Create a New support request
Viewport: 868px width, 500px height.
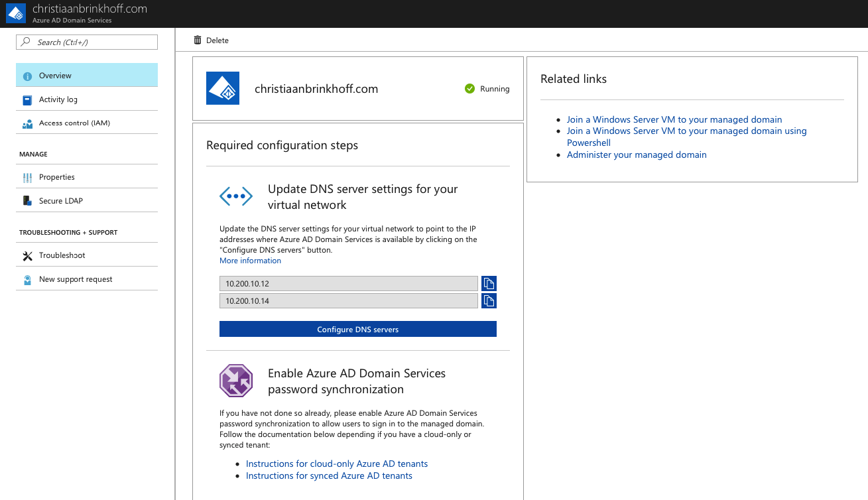[x=87, y=279]
